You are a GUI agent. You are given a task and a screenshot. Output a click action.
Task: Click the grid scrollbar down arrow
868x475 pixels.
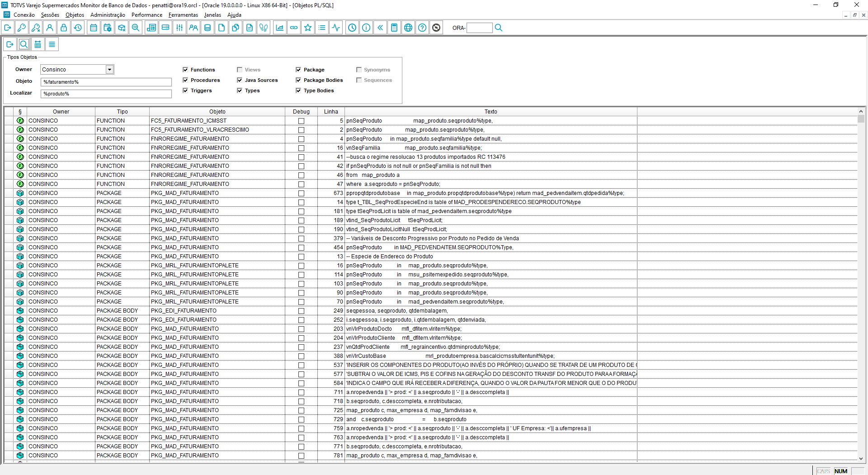(x=861, y=458)
